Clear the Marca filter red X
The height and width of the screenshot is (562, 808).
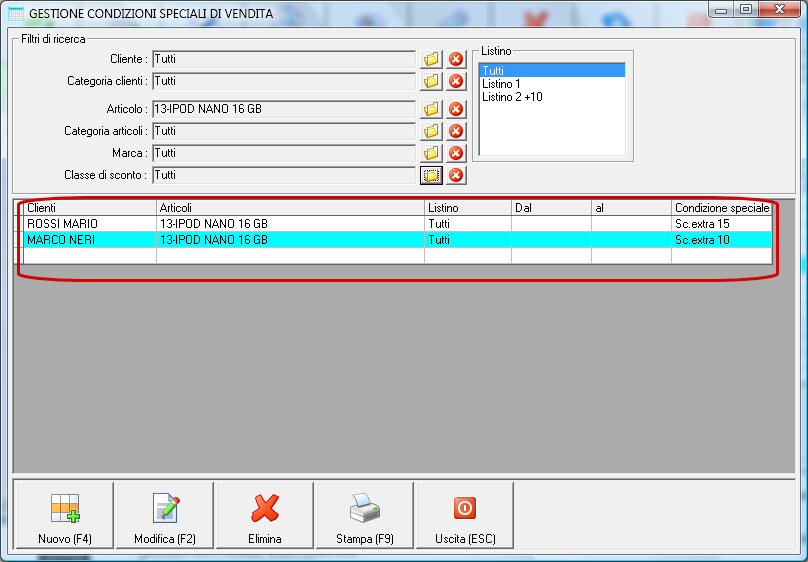456,153
